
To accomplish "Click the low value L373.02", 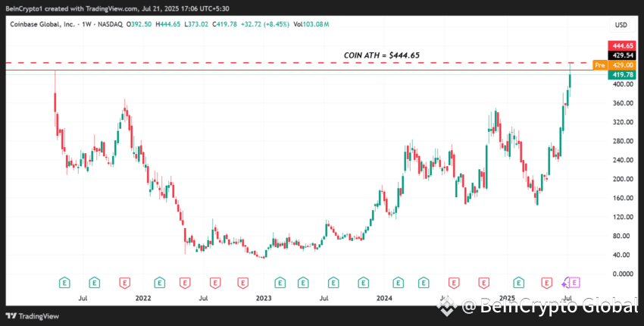I will point(196,25).
